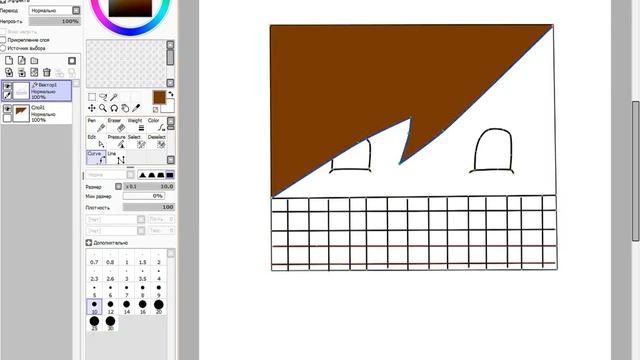Choose the Weight tool
The height and width of the screenshot is (360, 640).
point(136,125)
